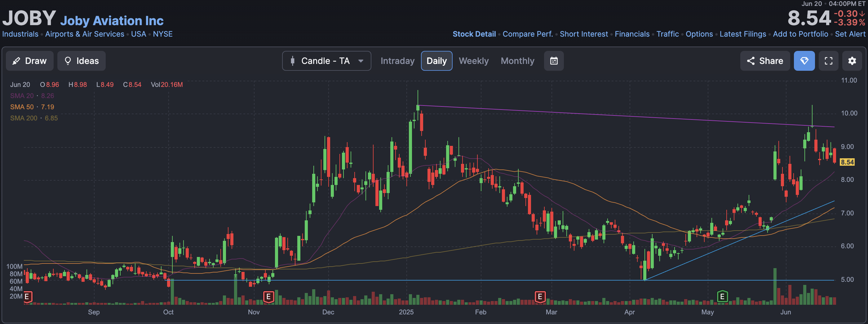Switch to Intraday timeframe
This screenshot has height=324, width=868.
point(397,61)
